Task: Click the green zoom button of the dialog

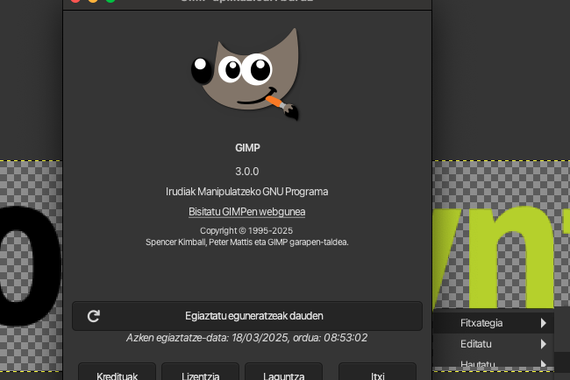Action: (x=111, y=1)
